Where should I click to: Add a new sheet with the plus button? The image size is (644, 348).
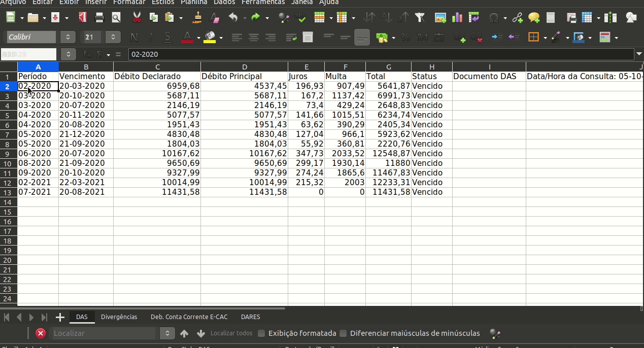point(59,317)
